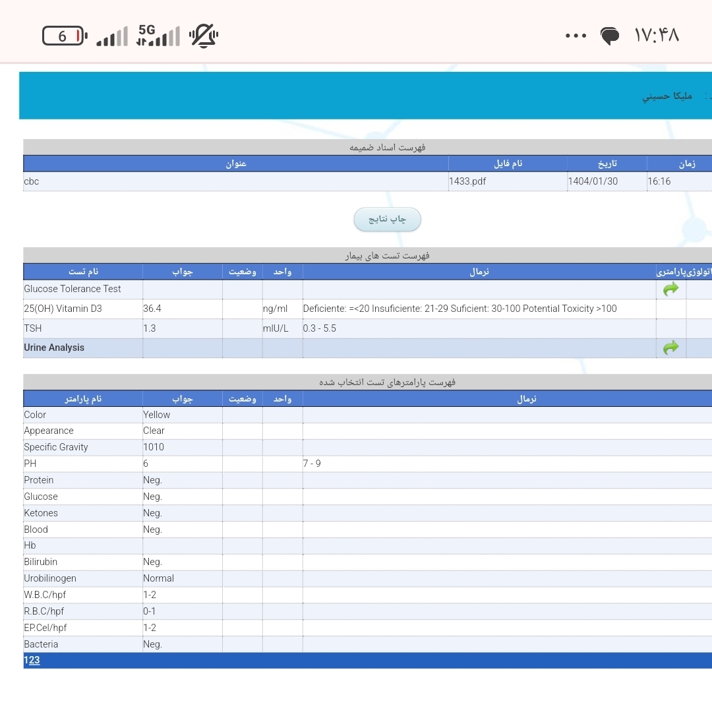This screenshot has width=712, height=728.
Task: Select the EP.Cel/hpf parameter
Action: pos(45,628)
